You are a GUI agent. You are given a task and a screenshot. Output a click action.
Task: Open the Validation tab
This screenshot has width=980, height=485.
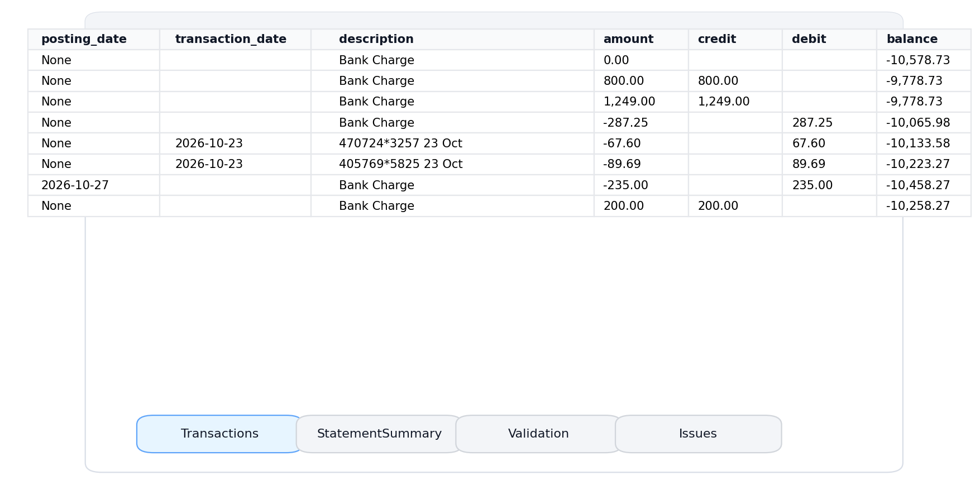538,434
